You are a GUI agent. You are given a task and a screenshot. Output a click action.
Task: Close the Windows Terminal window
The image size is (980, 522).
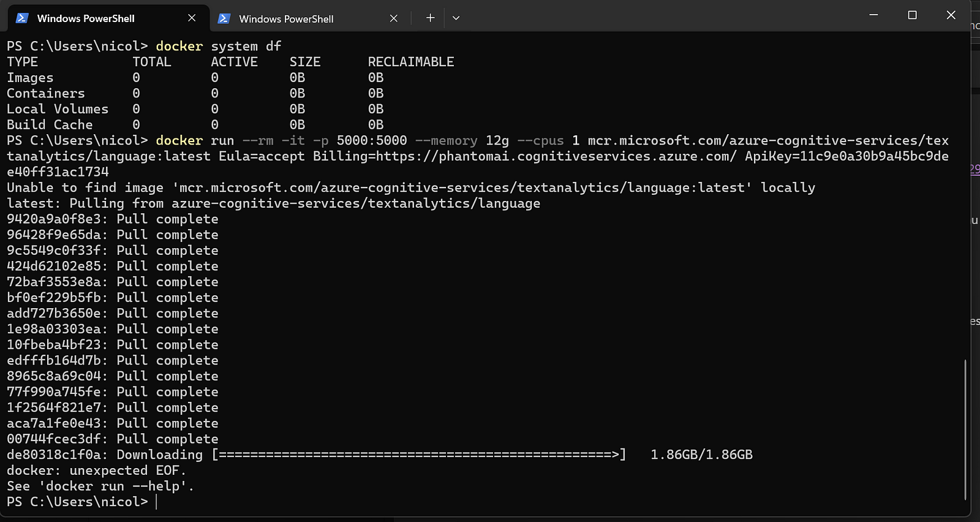pyautogui.click(x=951, y=15)
